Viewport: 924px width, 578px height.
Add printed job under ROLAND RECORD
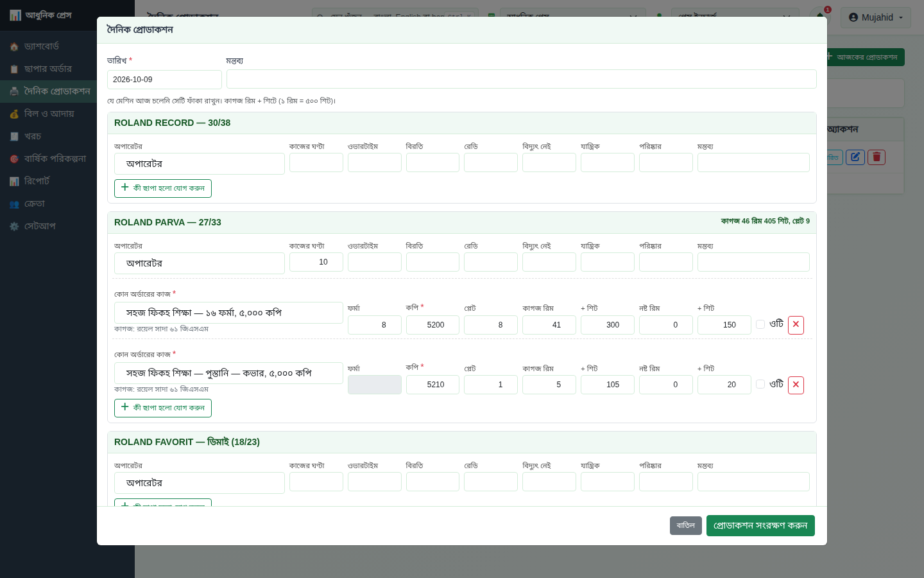163,188
